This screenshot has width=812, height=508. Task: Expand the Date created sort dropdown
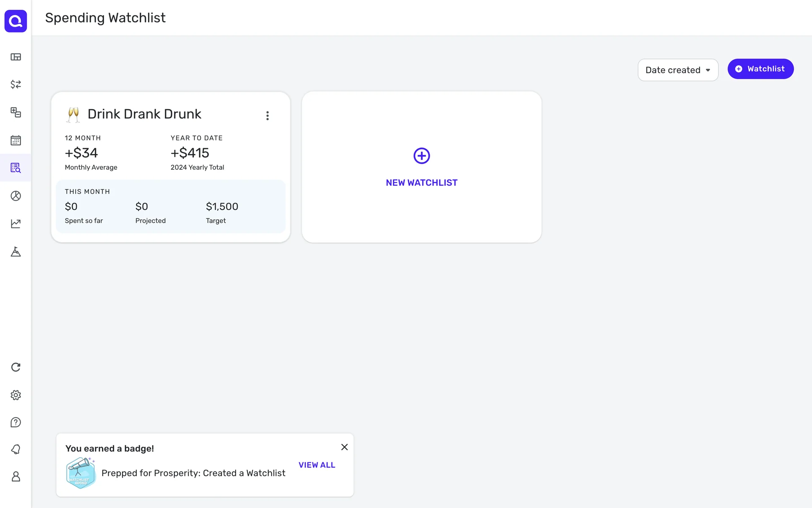tap(678, 70)
